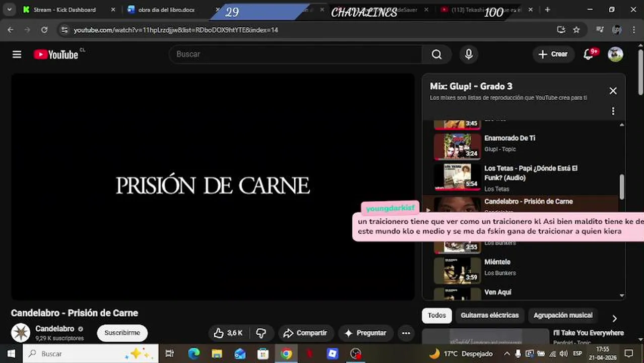Open the volume control in tray
Image resolution: width=644 pixels, height=363 pixels.
pos(564,353)
